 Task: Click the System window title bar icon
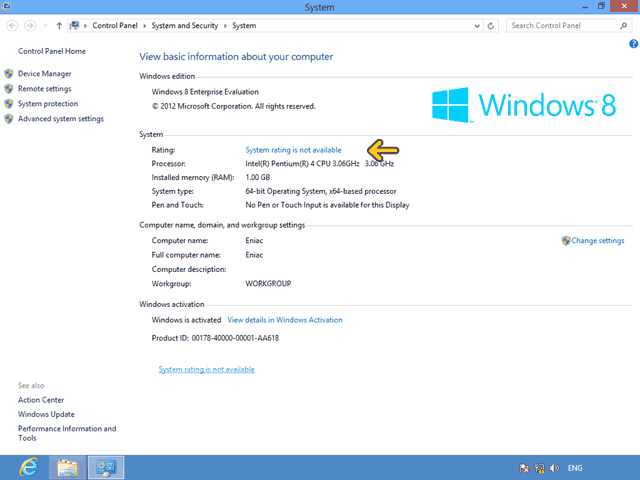click(6, 6)
